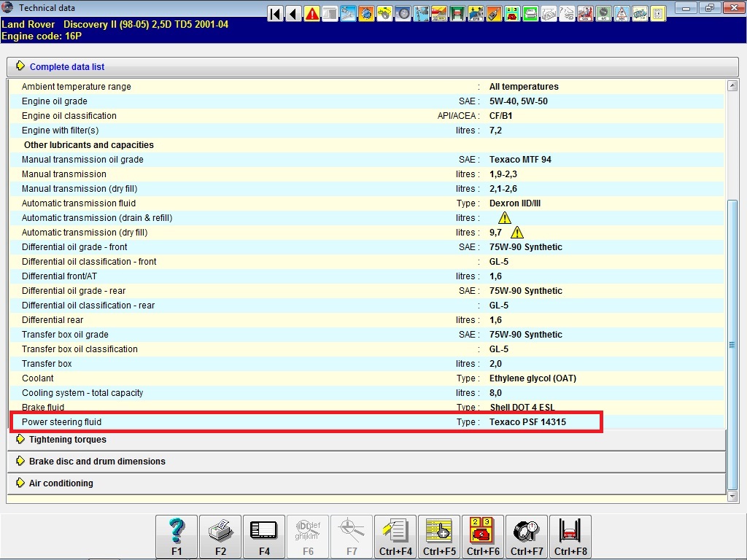Click the F1 help question mark button

[x=177, y=537]
